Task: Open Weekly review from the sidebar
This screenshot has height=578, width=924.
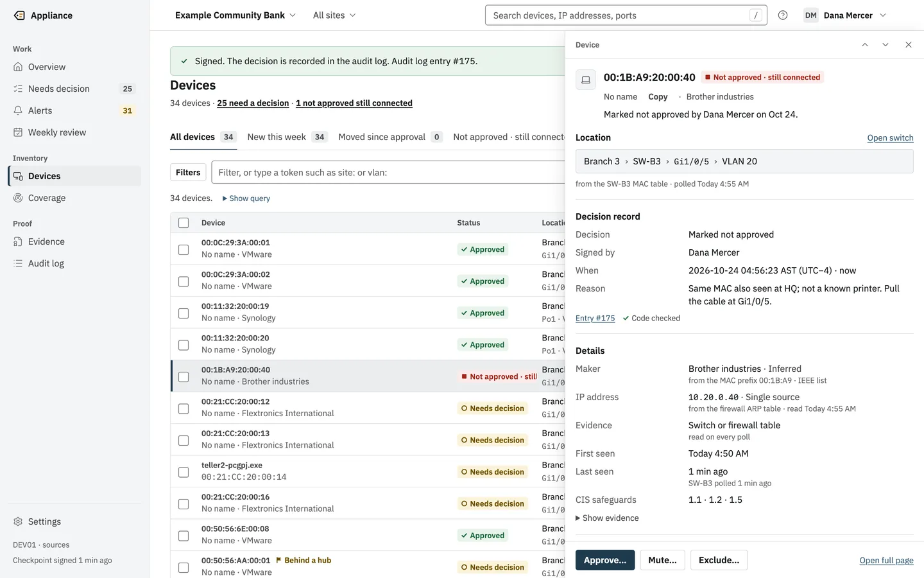Action: pos(74,132)
